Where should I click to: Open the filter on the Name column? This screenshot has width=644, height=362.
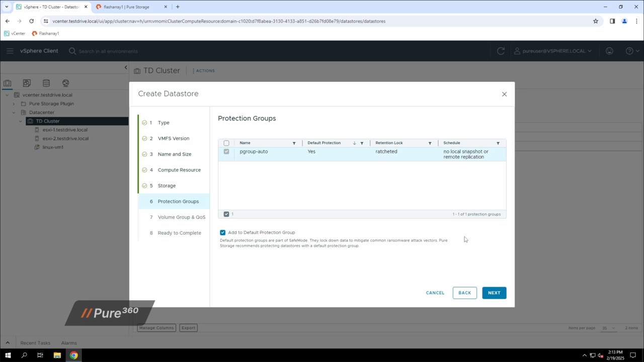(294, 143)
